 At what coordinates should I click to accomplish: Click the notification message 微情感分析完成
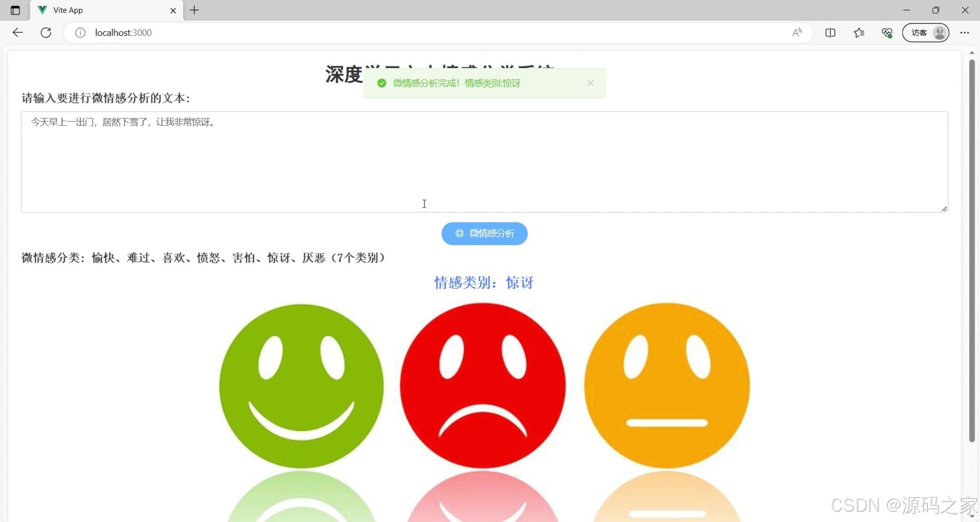(x=457, y=83)
